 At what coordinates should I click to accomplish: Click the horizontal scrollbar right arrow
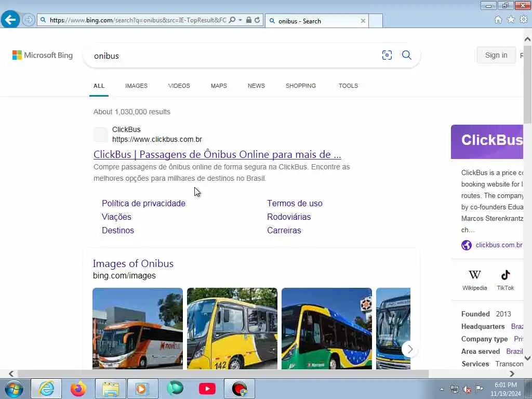point(512,374)
